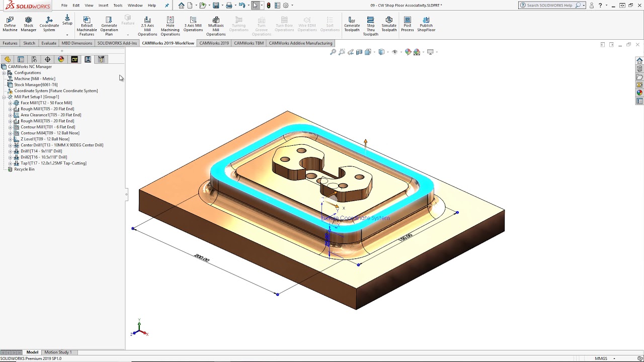Select Machine [Mill - Metric] in the tree
This screenshot has height=362, width=644.
(x=35, y=79)
